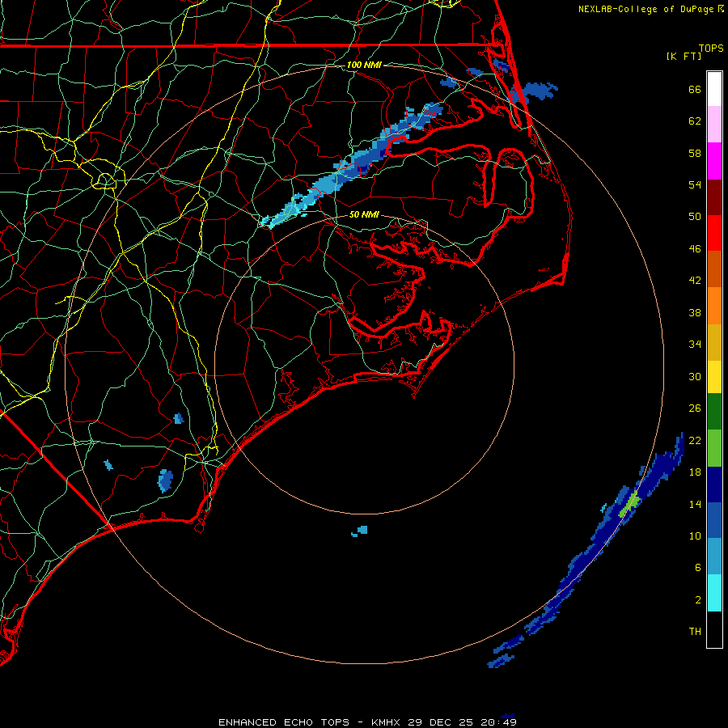Click the 100 NMI range ring label
The image size is (728, 728).
tap(364, 65)
